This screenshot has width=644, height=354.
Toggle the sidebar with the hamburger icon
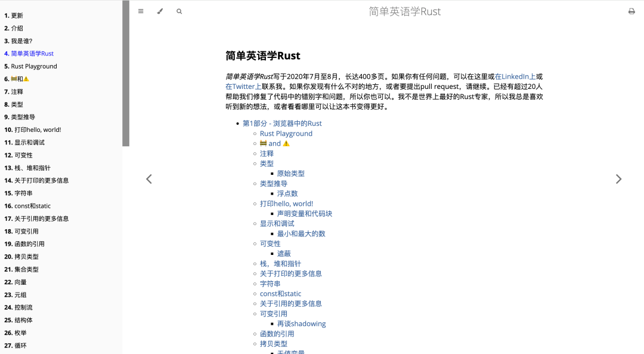click(x=141, y=11)
